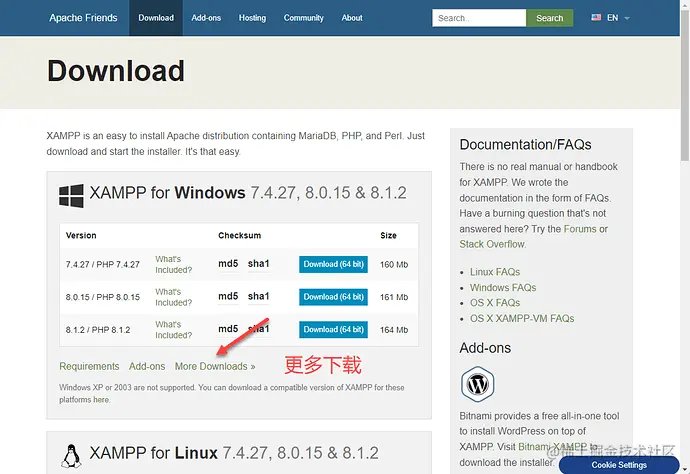
Task: Click the Linux penguin icon
Action: (x=71, y=456)
